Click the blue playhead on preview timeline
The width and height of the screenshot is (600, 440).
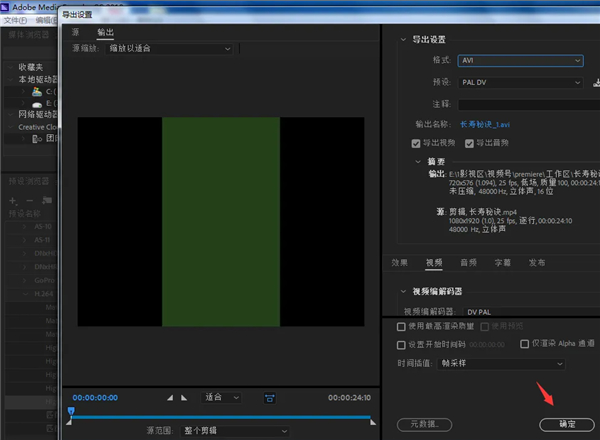71,411
